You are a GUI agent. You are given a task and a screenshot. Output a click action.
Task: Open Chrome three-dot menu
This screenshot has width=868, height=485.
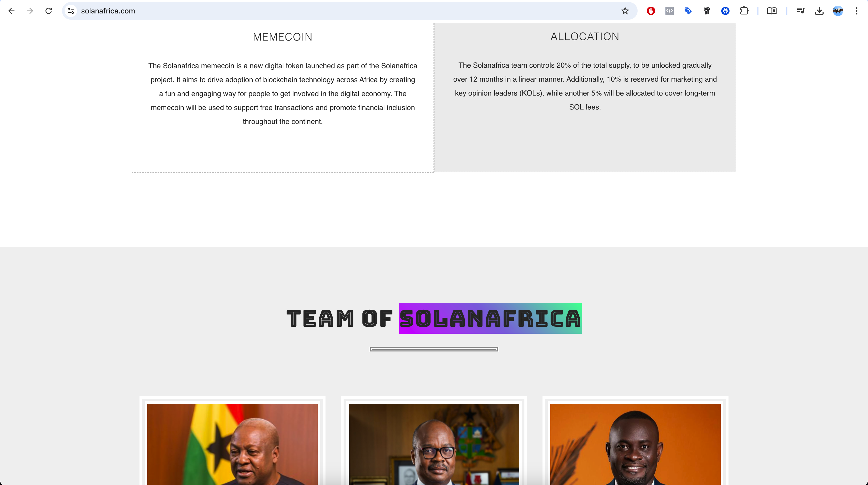click(857, 11)
